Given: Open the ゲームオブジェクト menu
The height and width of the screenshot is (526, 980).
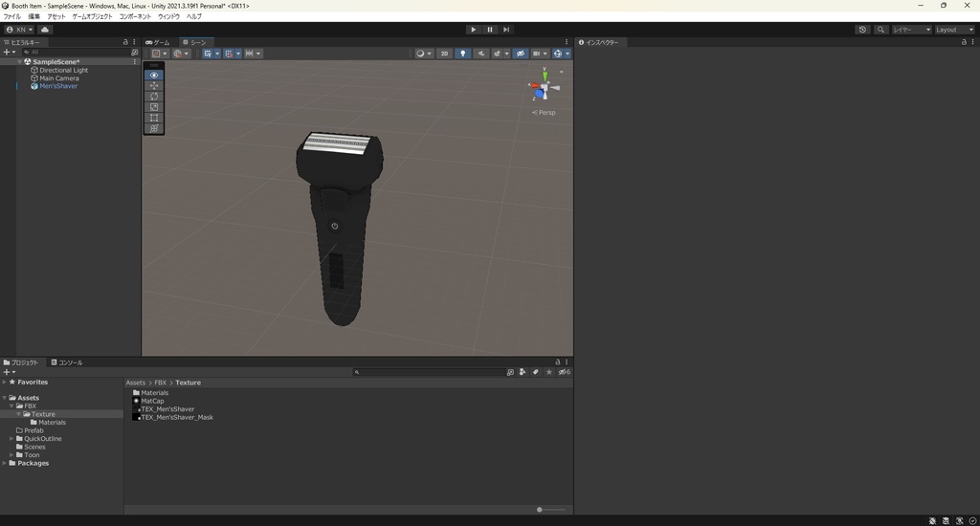Looking at the screenshot, I should pos(92,17).
